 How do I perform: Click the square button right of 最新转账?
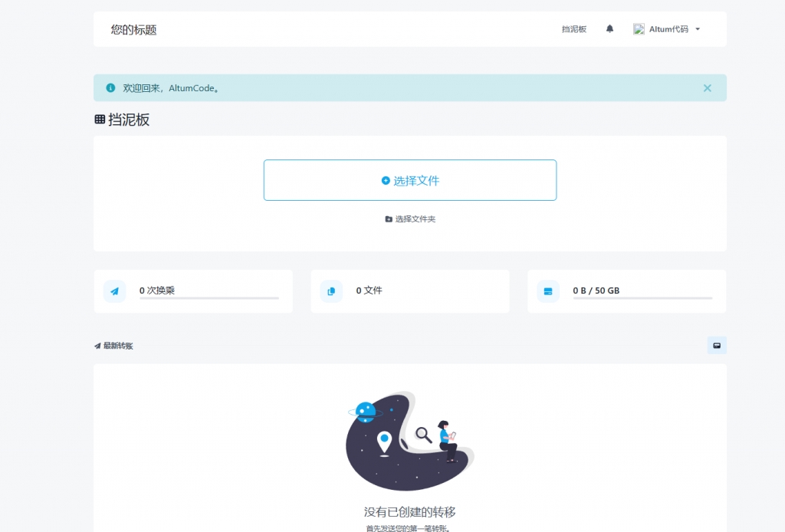tap(717, 346)
